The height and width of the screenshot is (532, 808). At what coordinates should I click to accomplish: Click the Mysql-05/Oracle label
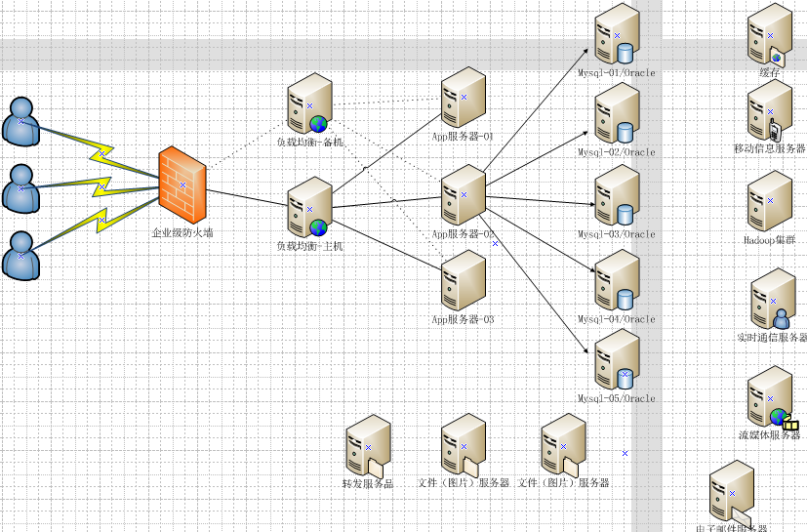coord(617,398)
